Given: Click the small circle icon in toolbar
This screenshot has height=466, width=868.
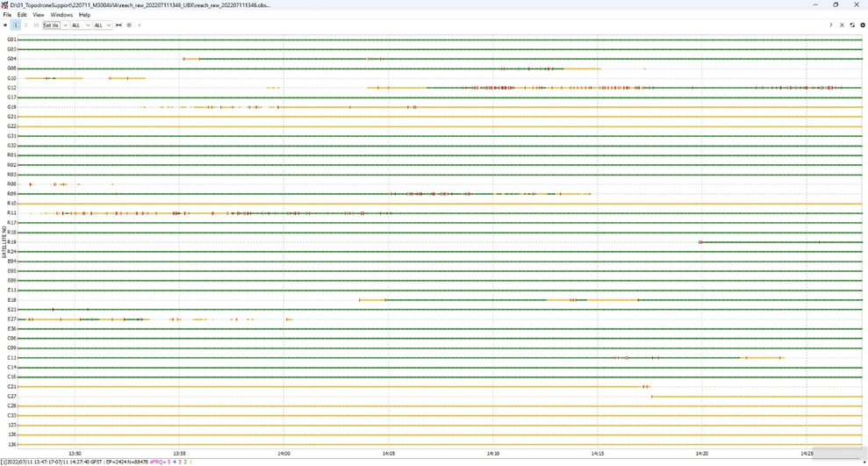Looking at the screenshot, I should [x=139, y=25].
